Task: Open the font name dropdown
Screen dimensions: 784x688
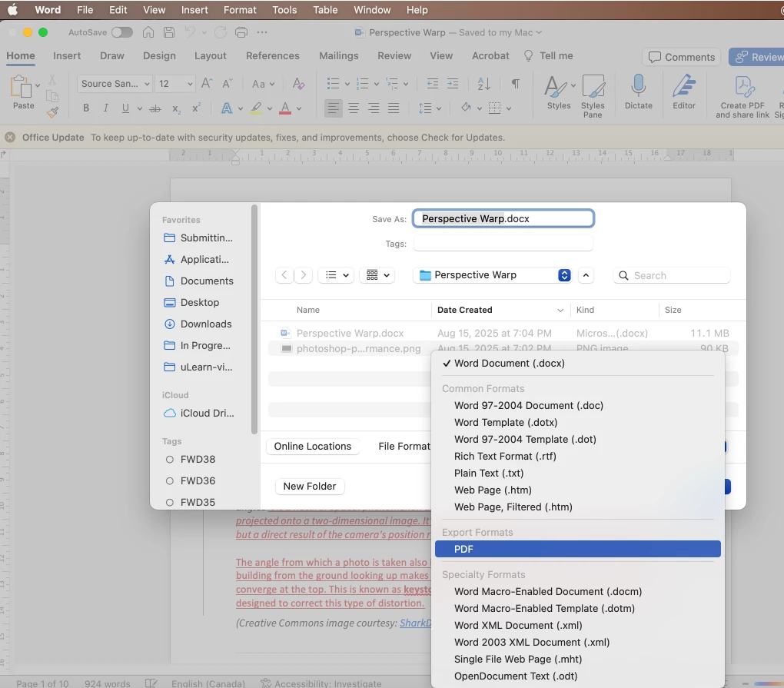Action: coord(147,84)
